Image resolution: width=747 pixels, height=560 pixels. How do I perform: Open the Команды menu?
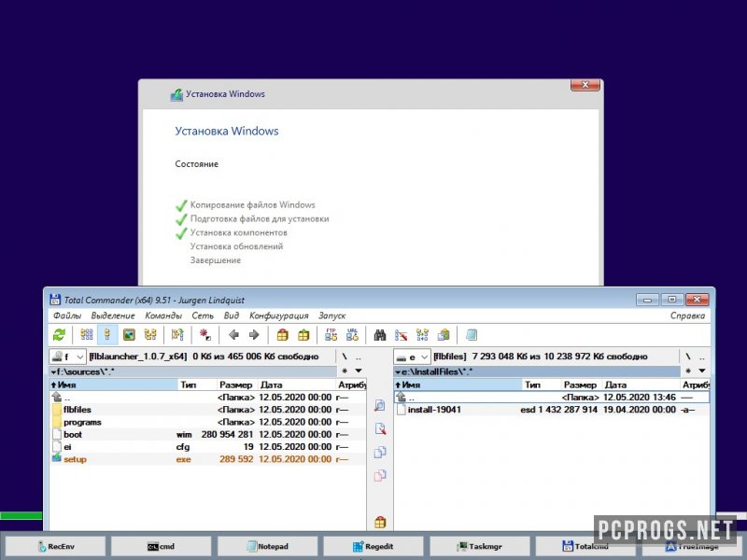pyautogui.click(x=163, y=315)
